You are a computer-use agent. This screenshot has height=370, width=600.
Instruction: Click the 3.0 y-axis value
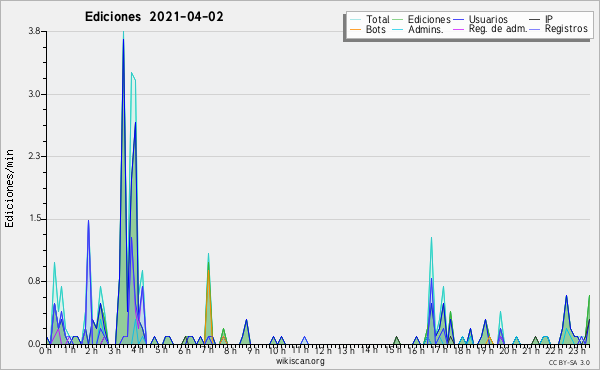[34, 94]
